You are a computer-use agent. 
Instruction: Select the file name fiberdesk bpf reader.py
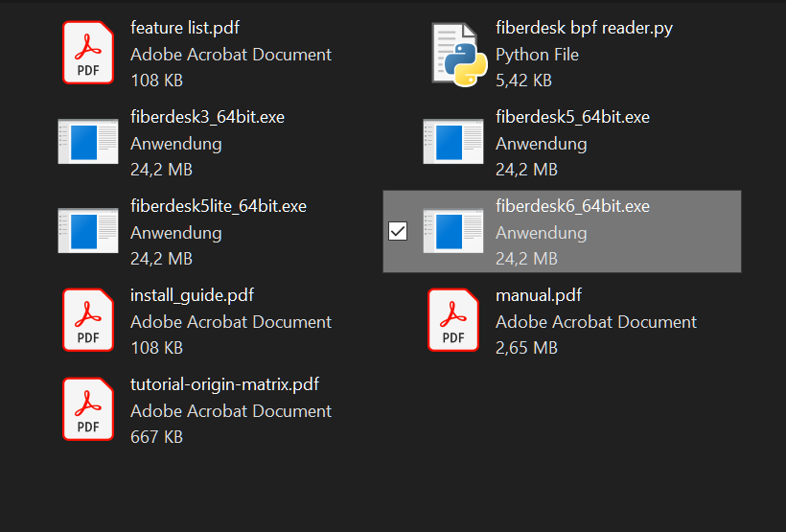(x=584, y=28)
